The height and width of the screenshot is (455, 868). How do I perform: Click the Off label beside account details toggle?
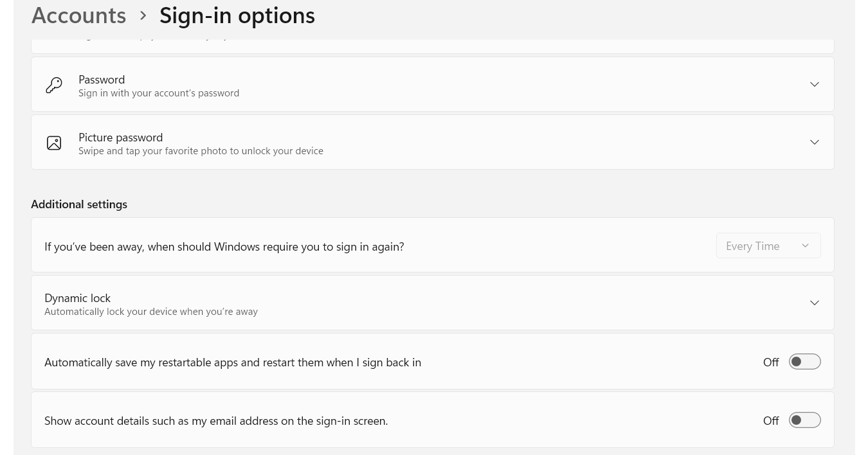click(770, 421)
